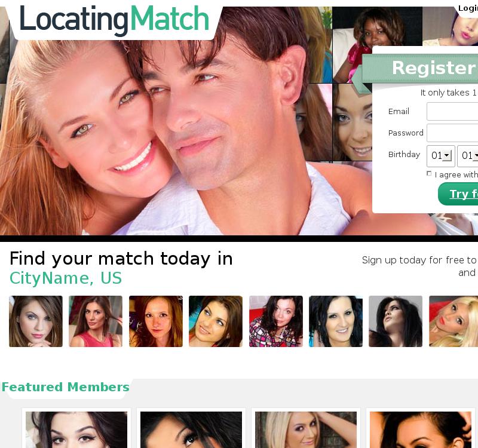This screenshot has height=448, width=478.
Task: Expand the first Birthday dropdown
Action: [x=441, y=156]
